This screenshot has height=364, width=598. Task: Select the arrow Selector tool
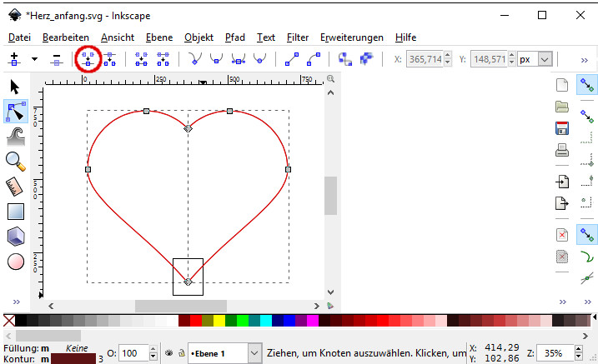pos(15,87)
